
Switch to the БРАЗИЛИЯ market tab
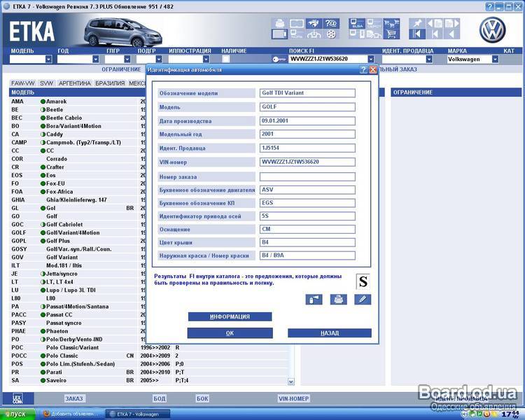coord(110,83)
